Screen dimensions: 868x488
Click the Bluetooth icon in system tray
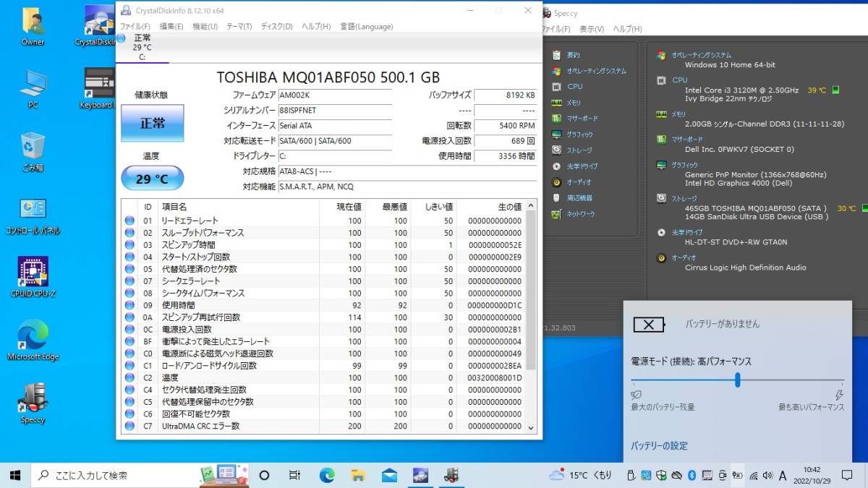[691, 475]
